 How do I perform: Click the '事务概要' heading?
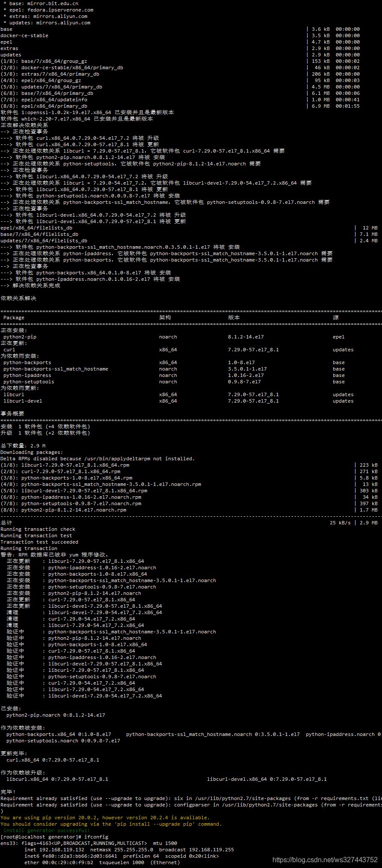pos(12,414)
